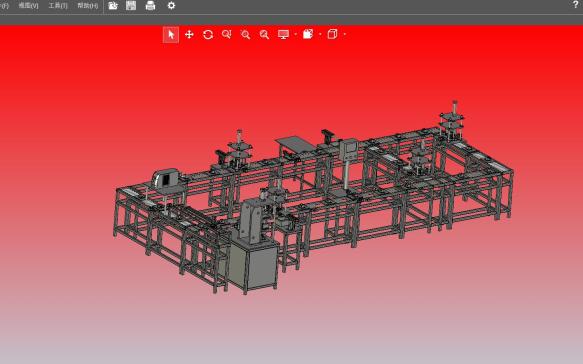The image size is (583, 364).
Task: Click the save floppy disk icon
Action: [x=131, y=6]
